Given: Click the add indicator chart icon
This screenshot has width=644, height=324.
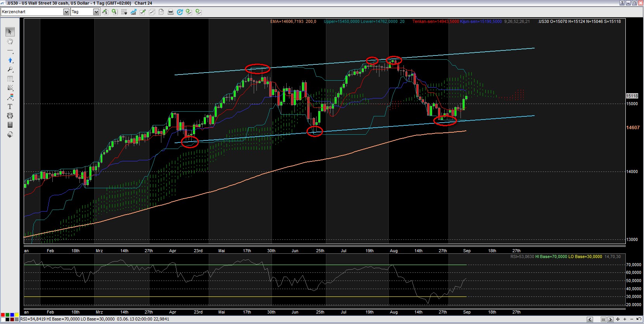Looking at the screenshot, I should coord(133,12).
